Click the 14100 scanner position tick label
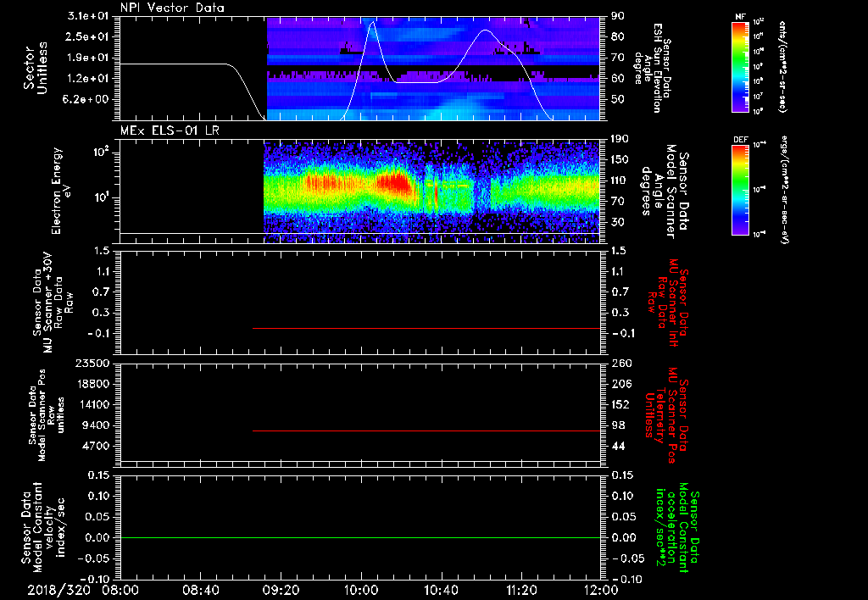868x600 pixels. tap(92, 404)
